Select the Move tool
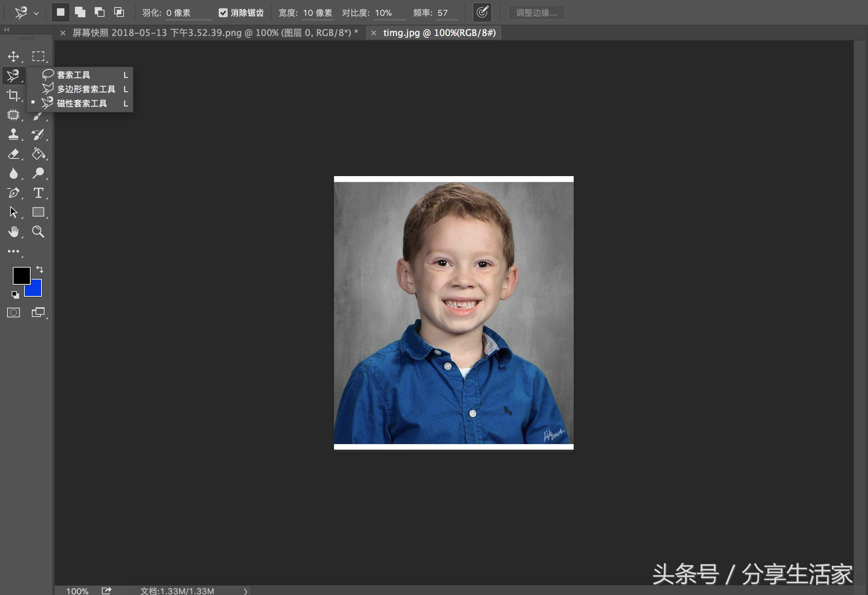868x595 pixels. click(14, 56)
